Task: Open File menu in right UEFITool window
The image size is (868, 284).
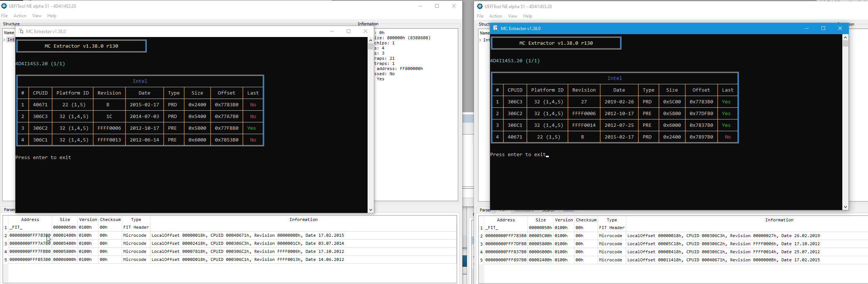Action: click(x=480, y=16)
